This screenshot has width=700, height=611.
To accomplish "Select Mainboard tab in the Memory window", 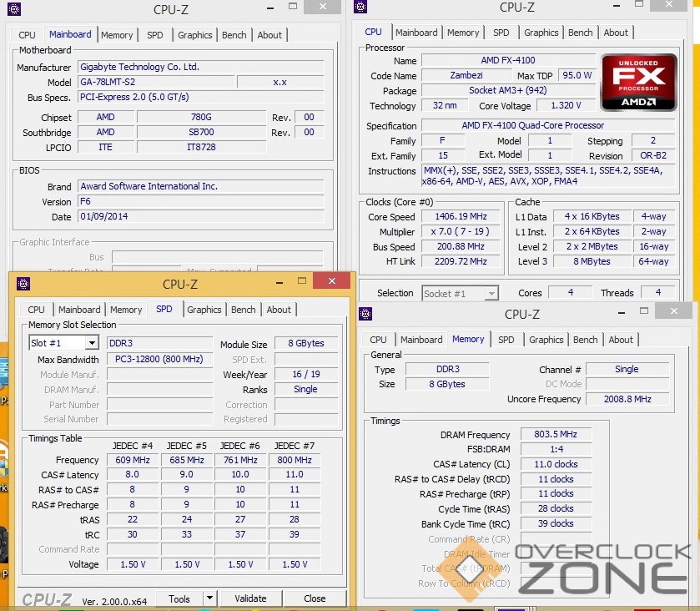I will pyautogui.click(x=421, y=340).
